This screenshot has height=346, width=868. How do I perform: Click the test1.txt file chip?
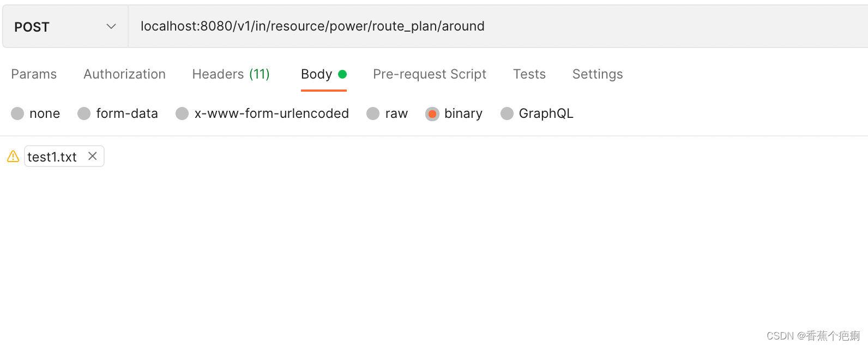[64, 156]
